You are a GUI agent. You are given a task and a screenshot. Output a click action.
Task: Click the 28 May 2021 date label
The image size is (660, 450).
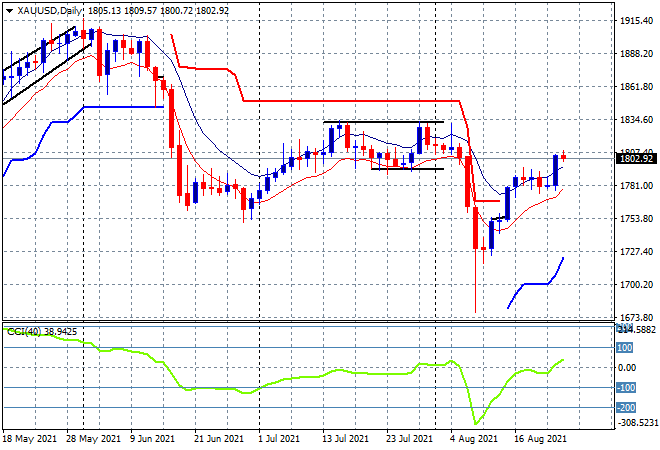(93, 439)
